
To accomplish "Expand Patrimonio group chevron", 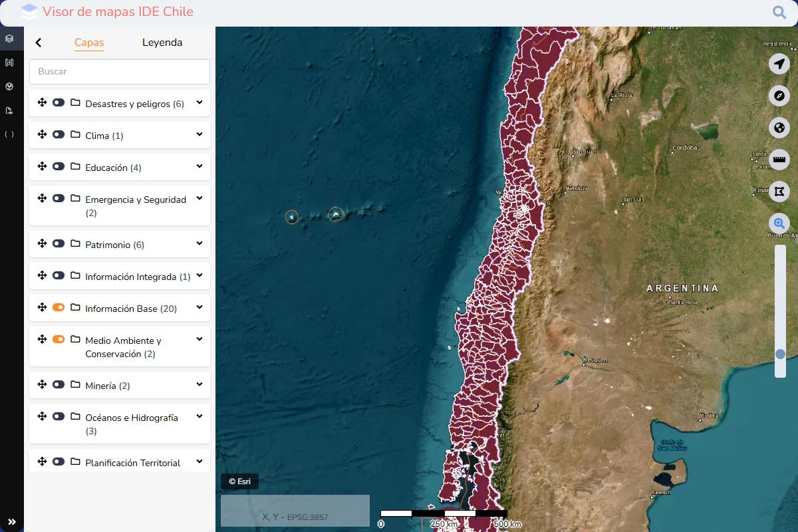I will tap(199, 243).
